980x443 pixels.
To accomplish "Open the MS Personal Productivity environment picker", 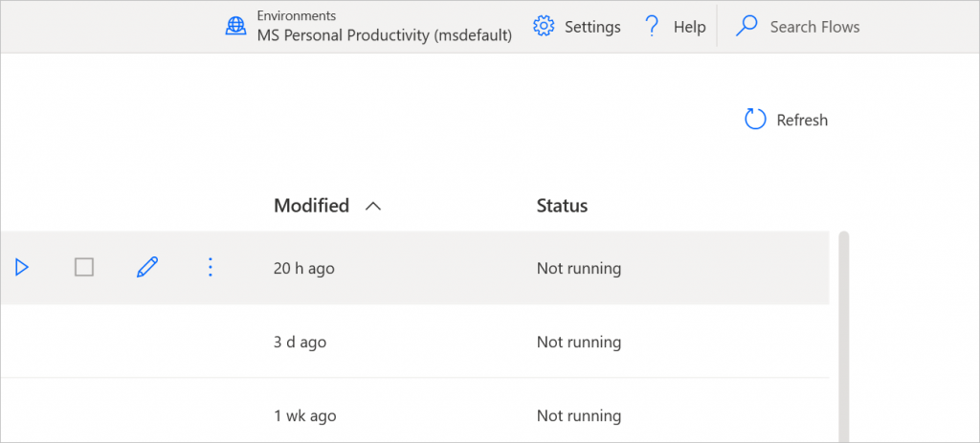I will pyautogui.click(x=384, y=35).
